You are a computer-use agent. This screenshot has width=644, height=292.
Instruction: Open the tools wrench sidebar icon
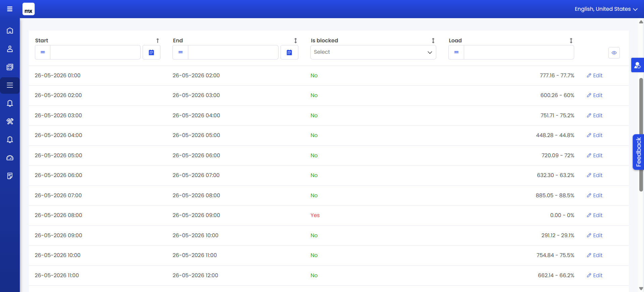10,121
